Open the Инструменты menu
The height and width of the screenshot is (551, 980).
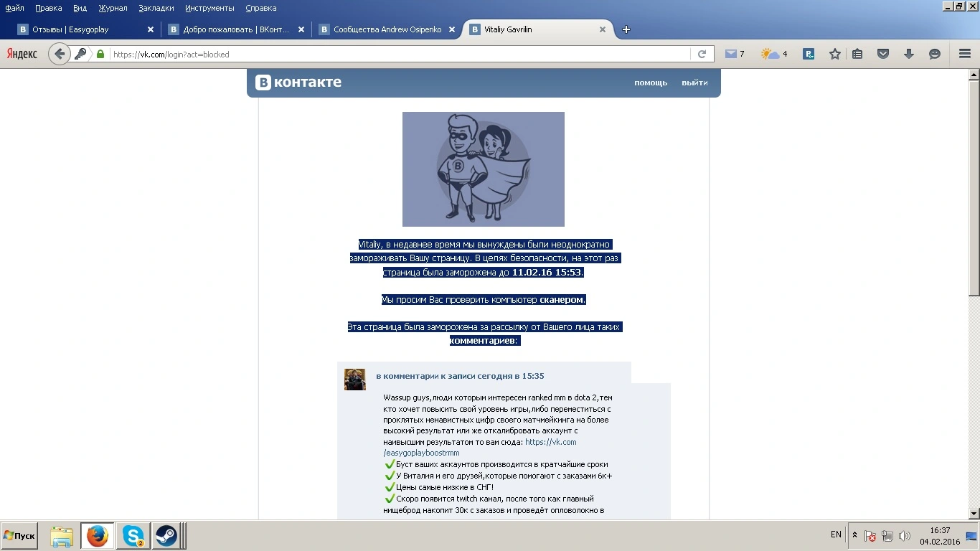click(x=209, y=8)
